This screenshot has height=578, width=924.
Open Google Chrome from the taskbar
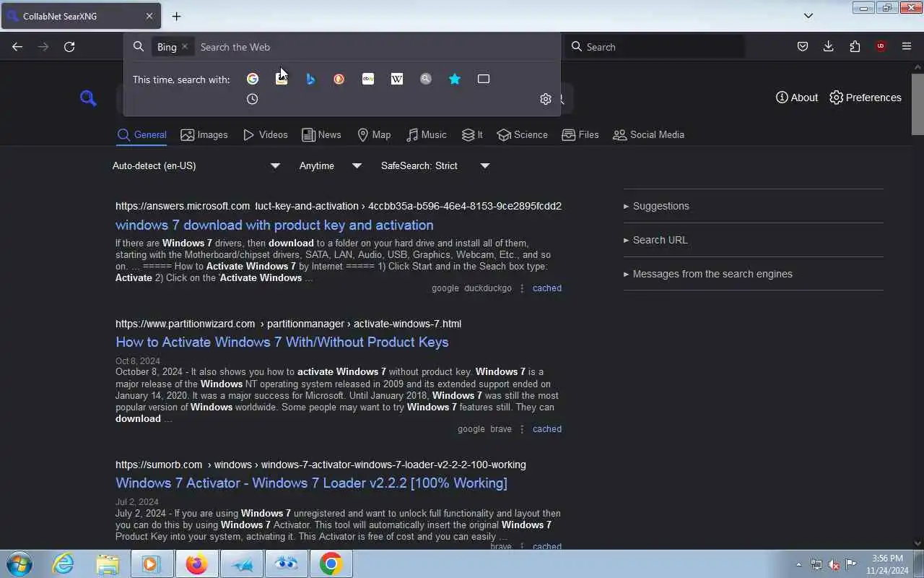tap(331, 564)
